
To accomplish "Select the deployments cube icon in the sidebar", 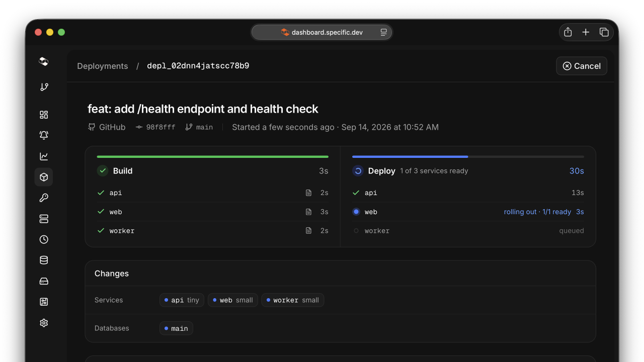I will 44,177.
